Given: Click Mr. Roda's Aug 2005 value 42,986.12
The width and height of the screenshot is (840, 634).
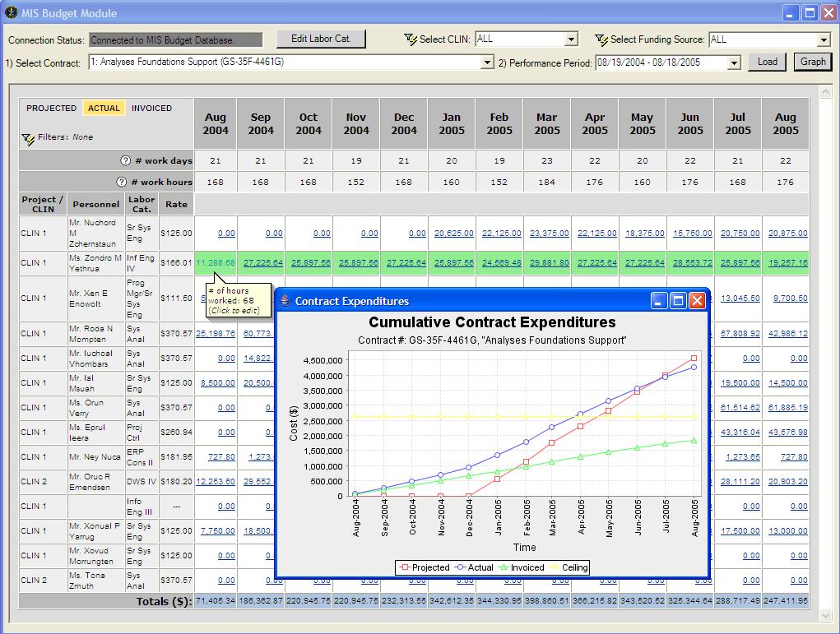Looking at the screenshot, I should tap(787, 334).
